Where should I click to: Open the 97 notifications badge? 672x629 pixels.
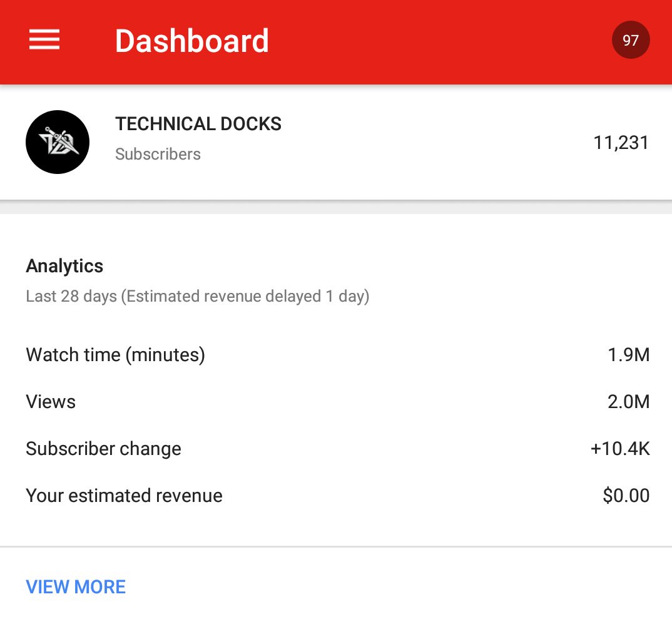click(631, 40)
